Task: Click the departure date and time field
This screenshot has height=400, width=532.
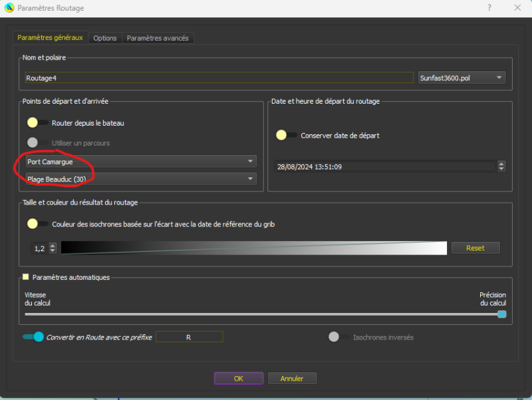Action: click(385, 166)
